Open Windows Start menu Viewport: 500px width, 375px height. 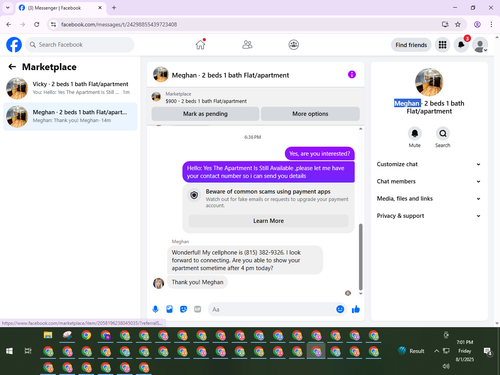9,351
